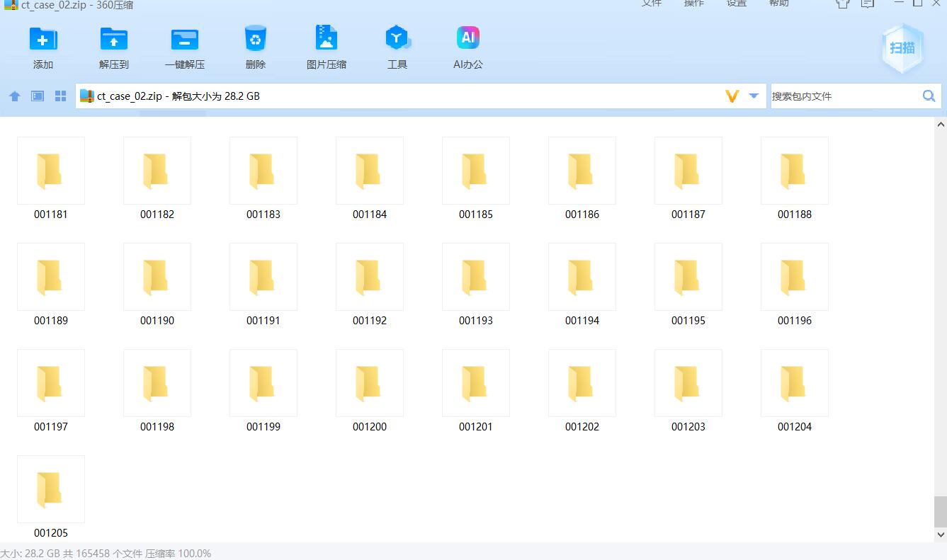This screenshot has height=560, width=947.
Task: Open the 工具 (Tools) icon
Action: pos(397,40)
